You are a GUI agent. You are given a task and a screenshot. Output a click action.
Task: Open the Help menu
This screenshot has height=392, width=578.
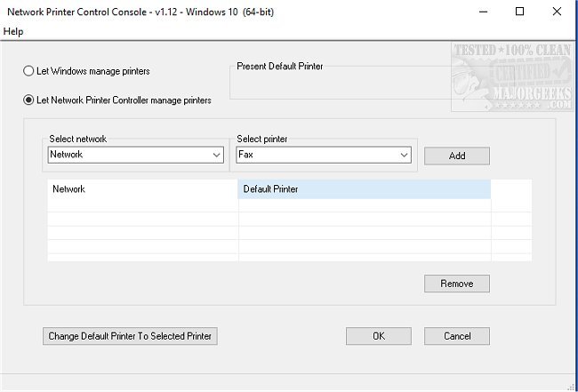tap(13, 32)
